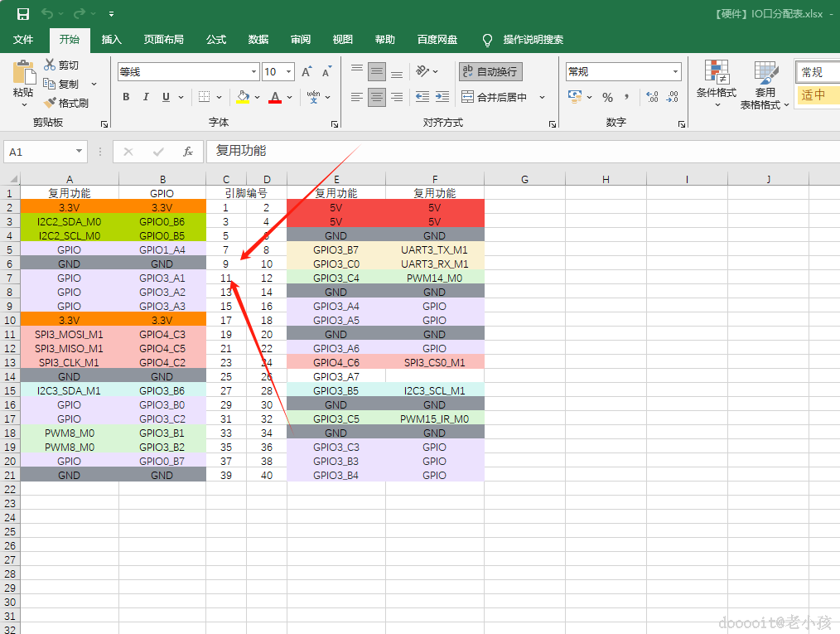Open the 百度网盘 tab
840x634 pixels.
[437, 40]
